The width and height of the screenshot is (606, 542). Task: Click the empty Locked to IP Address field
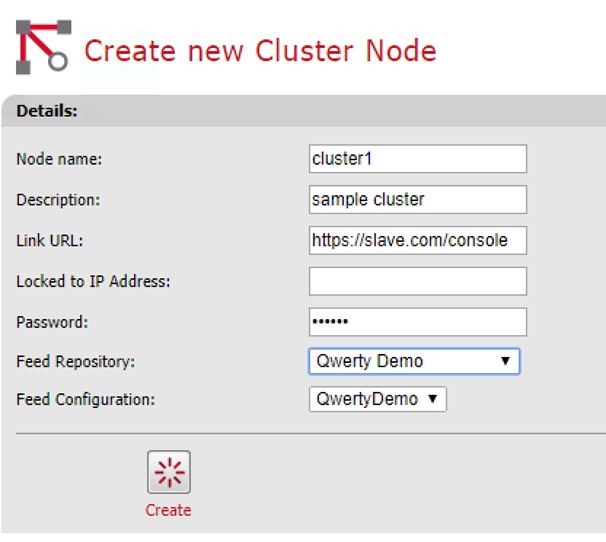[x=417, y=282]
